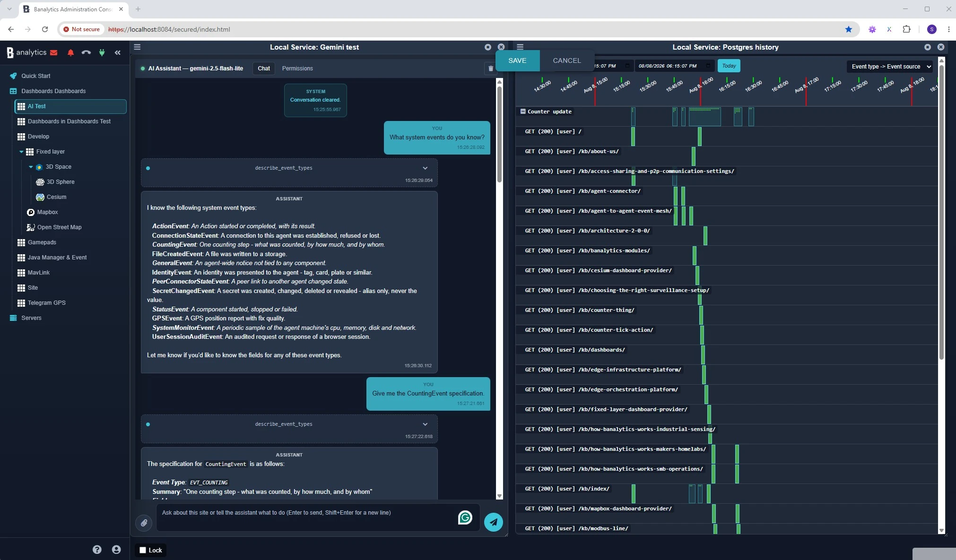
Task: Open Gemini test panel hamburger menu
Action: 137,47
